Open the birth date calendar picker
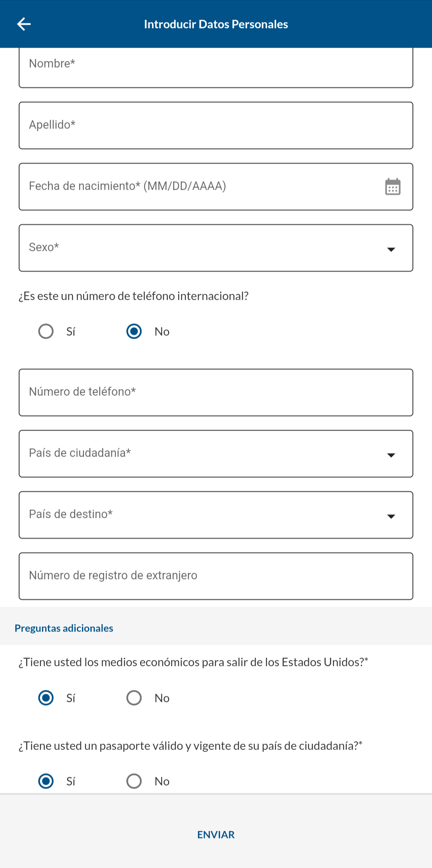 392,187
